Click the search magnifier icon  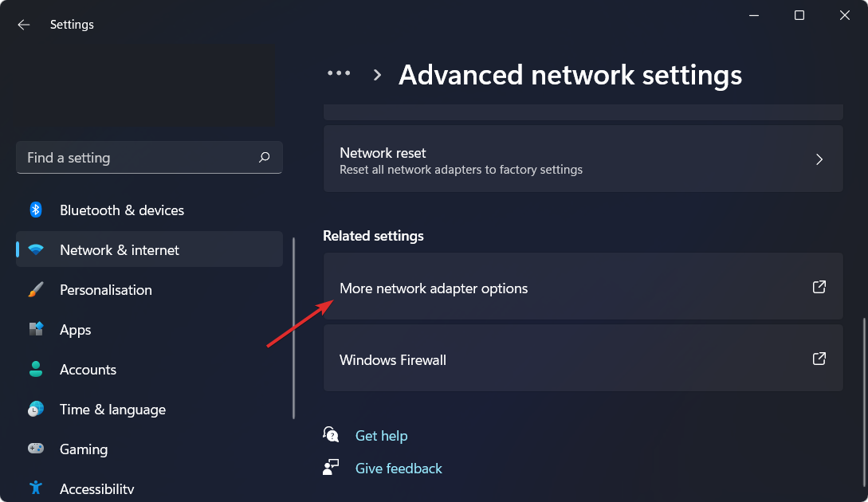tap(265, 158)
